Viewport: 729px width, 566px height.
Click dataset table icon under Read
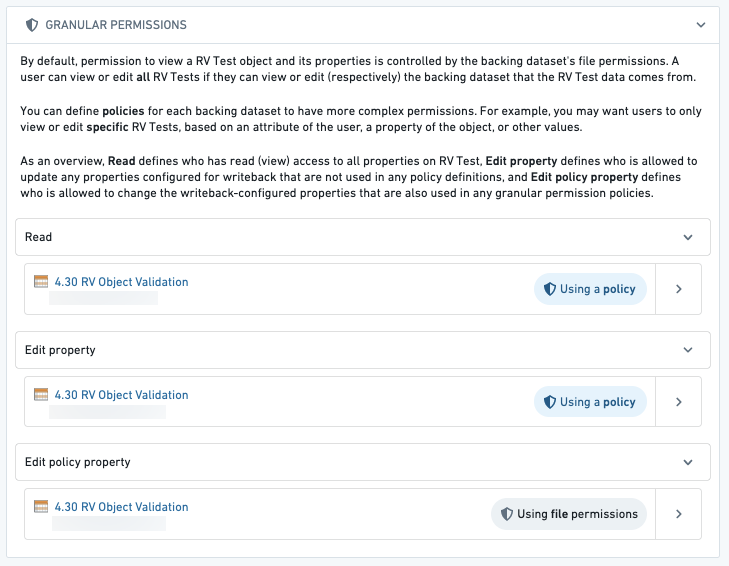(x=41, y=281)
